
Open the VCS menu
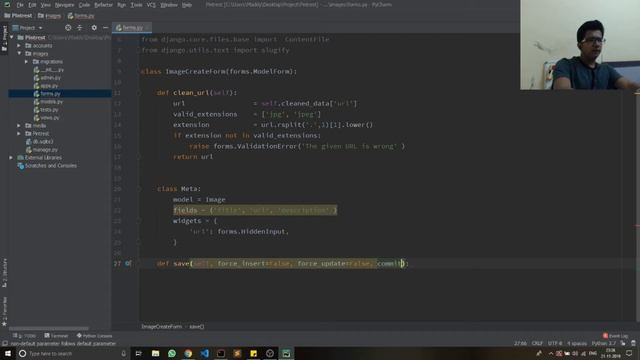click(x=151, y=5)
